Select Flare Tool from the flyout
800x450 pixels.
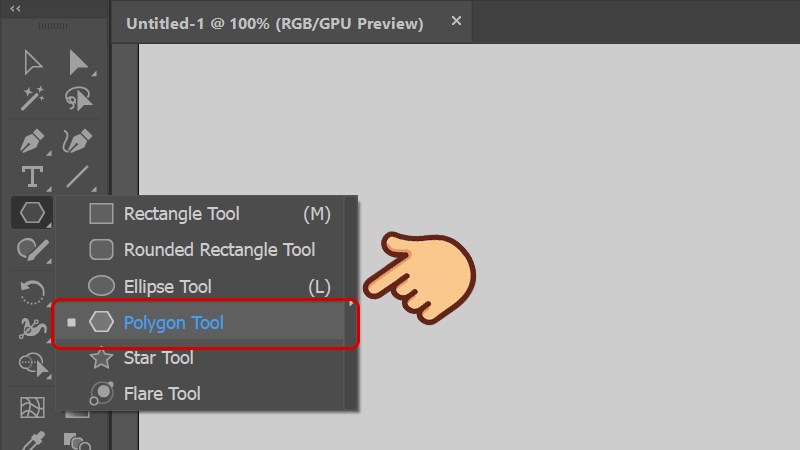[161, 394]
